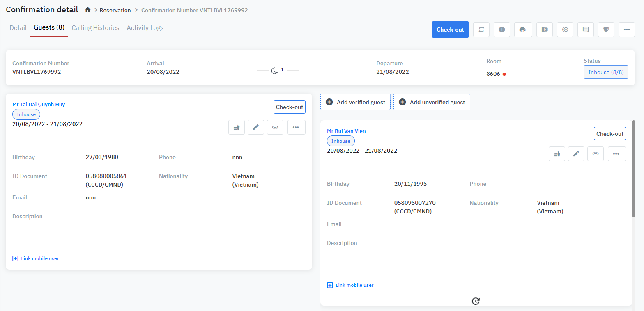Print the confirmation using the printer icon
This screenshot has width=644, height=311.
tap(522, 30)
